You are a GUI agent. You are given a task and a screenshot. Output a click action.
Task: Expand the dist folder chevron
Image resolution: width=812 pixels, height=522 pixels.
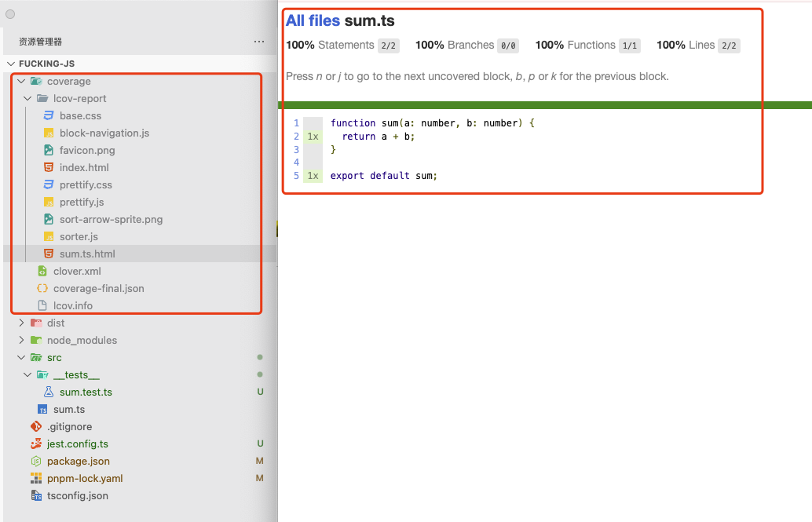[x=21, y=323]
